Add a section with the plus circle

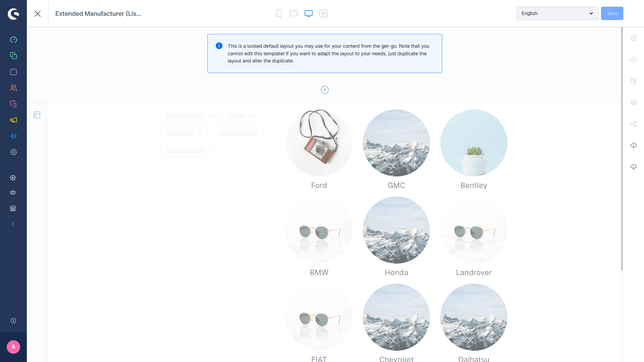(325, 90)
